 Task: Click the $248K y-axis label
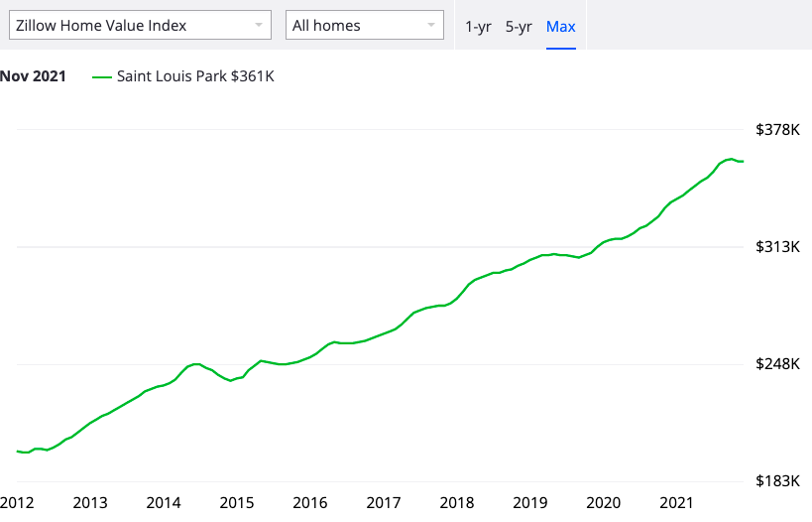pos(778,364)
